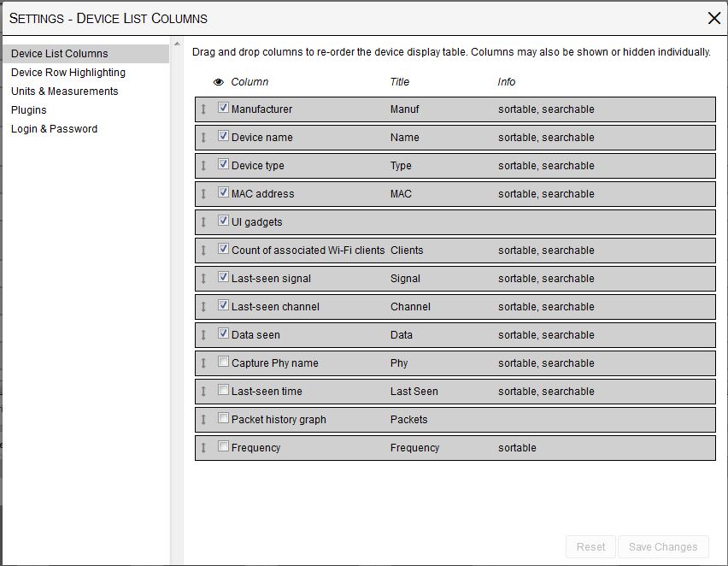Screen dimensions: 728x566
Task: Uncheck the Last-seen channel checkbox
Action: click(223, 305)
